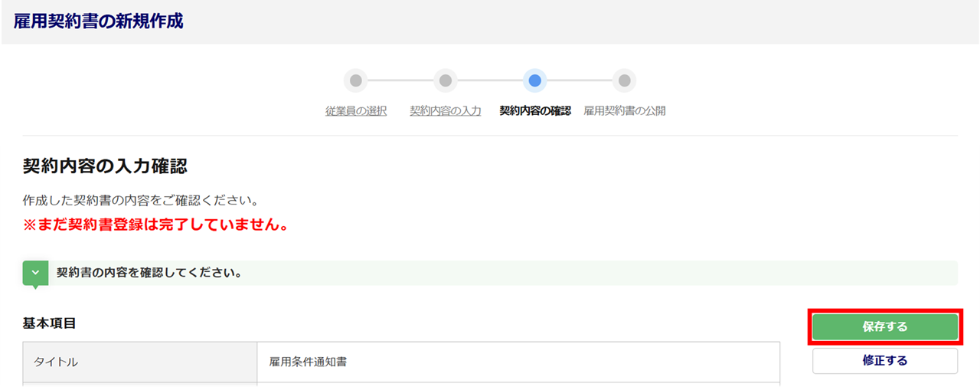Select the 契約内容の確認 step label
The width and height of the screenshot is (980, 387).
click(535, 111)
